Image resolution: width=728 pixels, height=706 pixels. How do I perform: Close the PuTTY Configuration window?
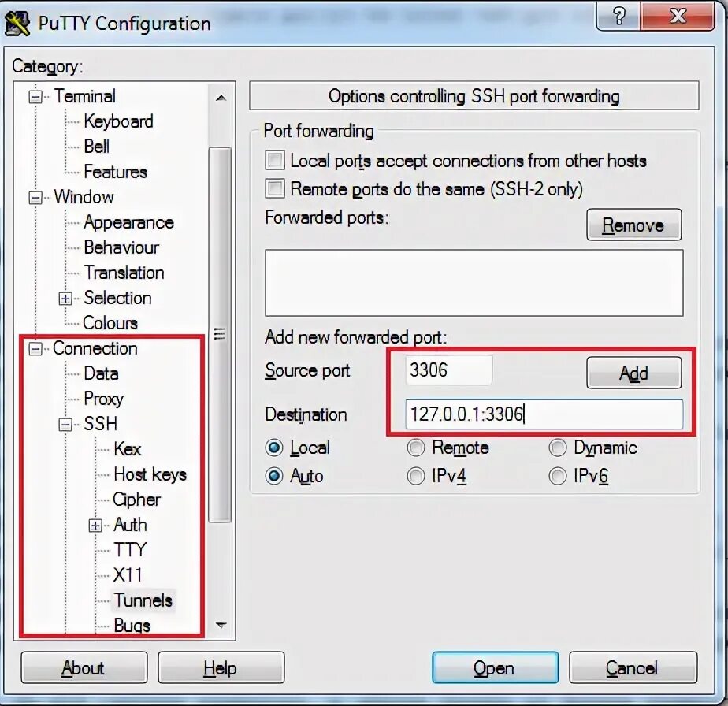click(x=678, y=17)
